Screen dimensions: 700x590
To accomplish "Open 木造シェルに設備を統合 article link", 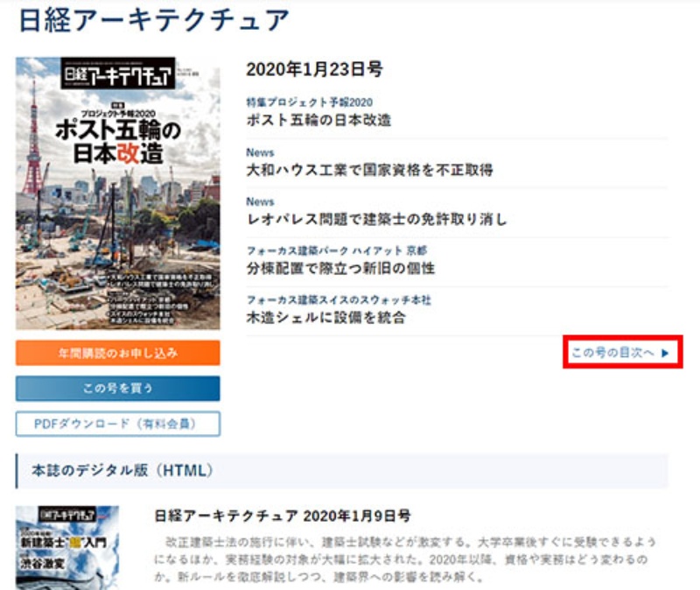I will 325,318.
